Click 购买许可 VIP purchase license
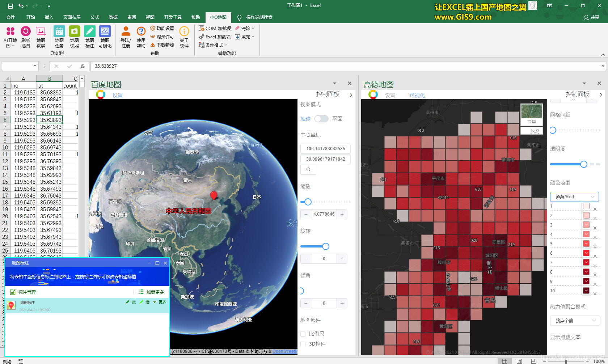The image size is (608, 364). (x=162, y=37)
